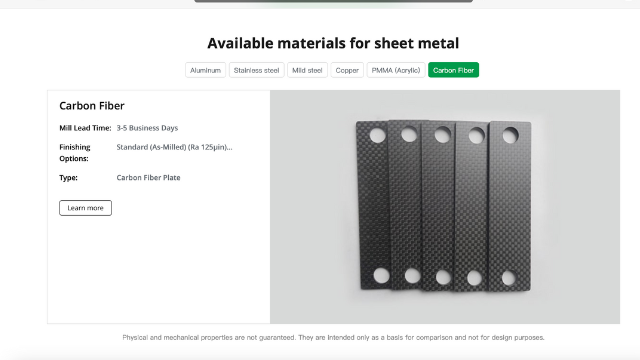Click the physical properties disclaimer text
Screen dimensions: 640x360
tap(333, 338)
